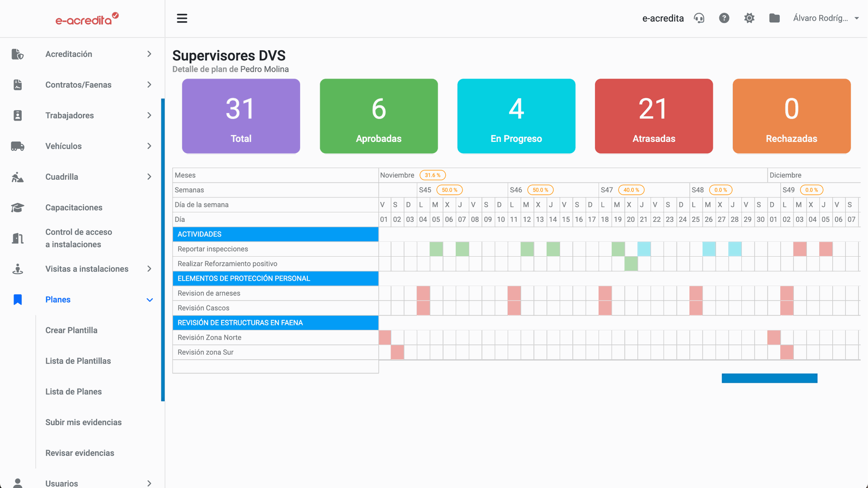The height and width of the screenshot is (488, 868).
Task: Click the Vehículos truck icon
Action: click(x=18, y=146)
